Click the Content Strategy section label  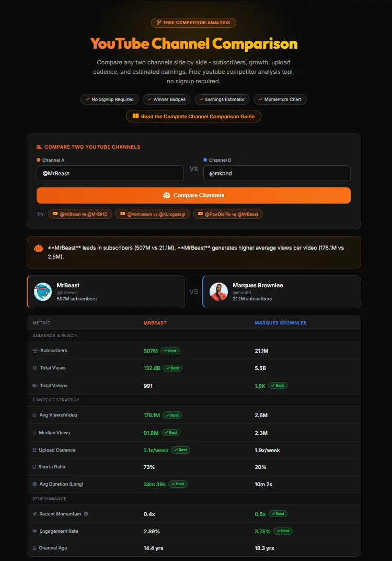tap(56, 400)
